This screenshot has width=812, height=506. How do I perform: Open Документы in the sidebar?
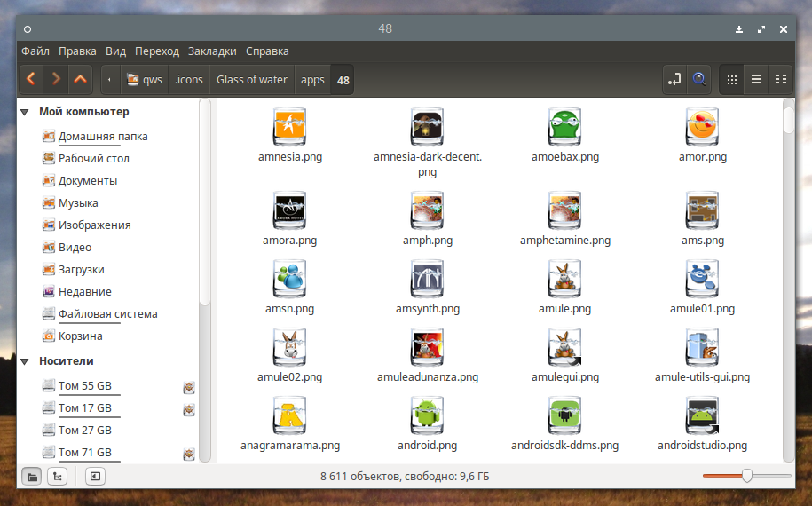pos(88,181)
